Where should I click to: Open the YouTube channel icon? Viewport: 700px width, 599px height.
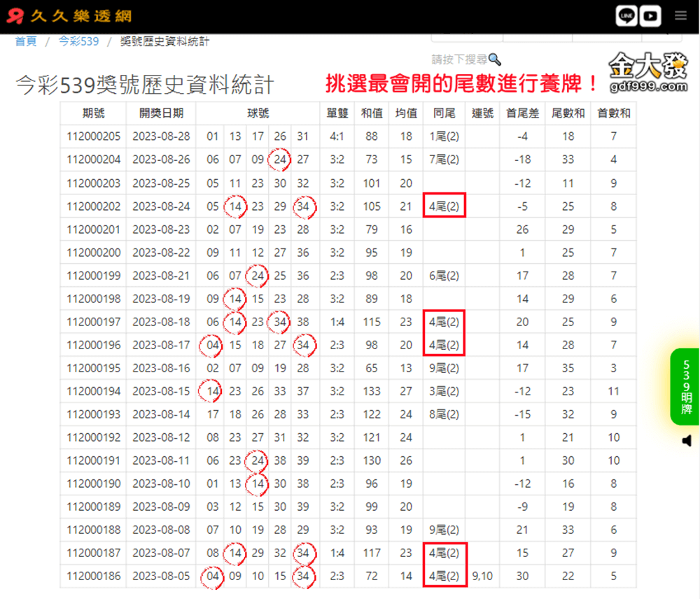(650, 15)
